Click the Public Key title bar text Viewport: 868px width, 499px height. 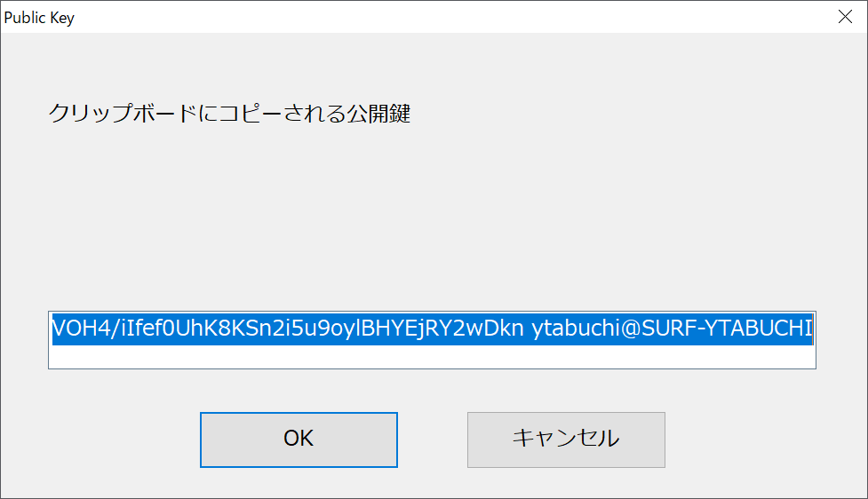click(x=39, y=18)
